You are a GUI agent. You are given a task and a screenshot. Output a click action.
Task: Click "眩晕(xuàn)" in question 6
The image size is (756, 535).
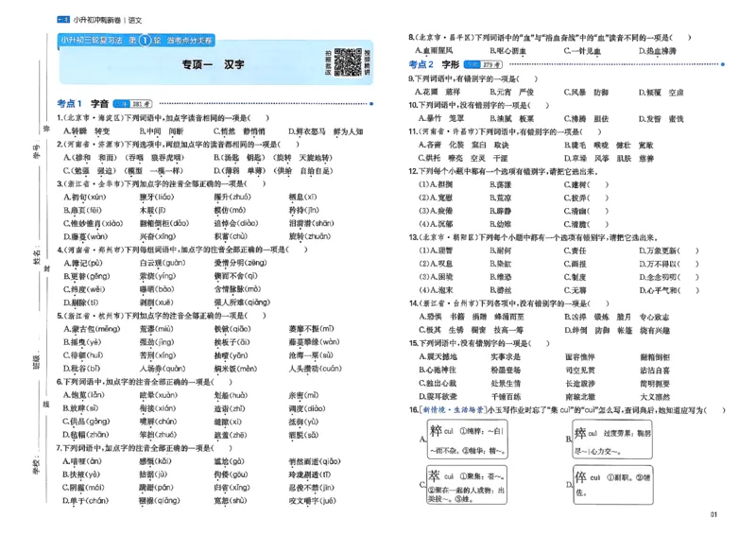(x=159, y=395)
